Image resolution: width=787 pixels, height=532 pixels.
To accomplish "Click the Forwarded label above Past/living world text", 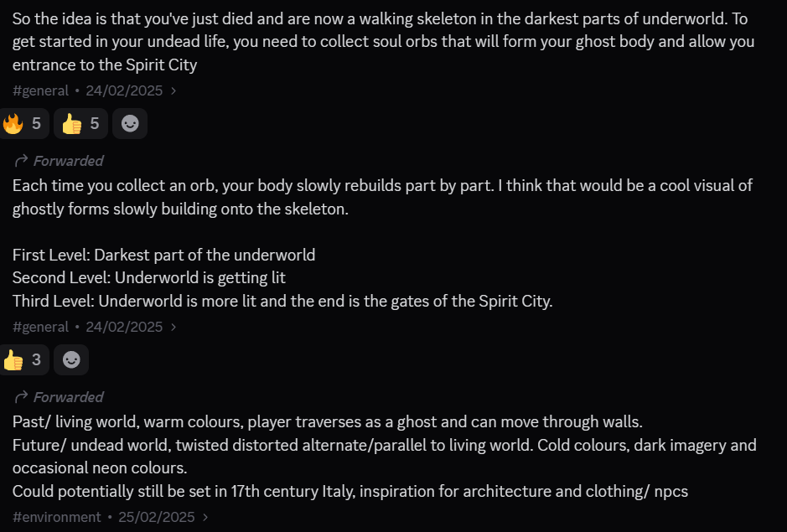I will (x=68, y=397).
